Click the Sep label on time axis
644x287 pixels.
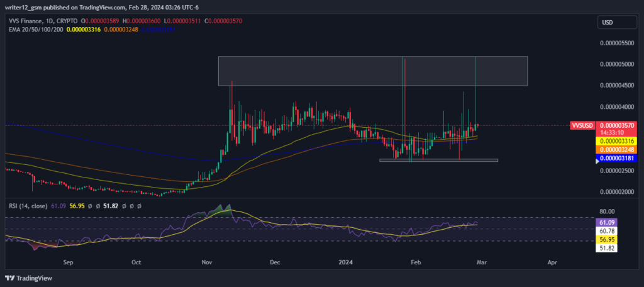click(x=68, y=262)
